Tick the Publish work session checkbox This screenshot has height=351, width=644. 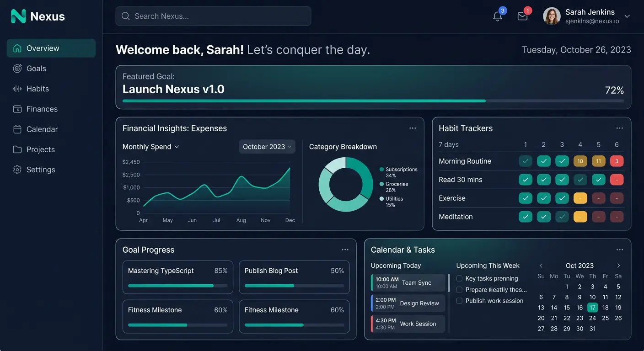[x=459, y=301]
